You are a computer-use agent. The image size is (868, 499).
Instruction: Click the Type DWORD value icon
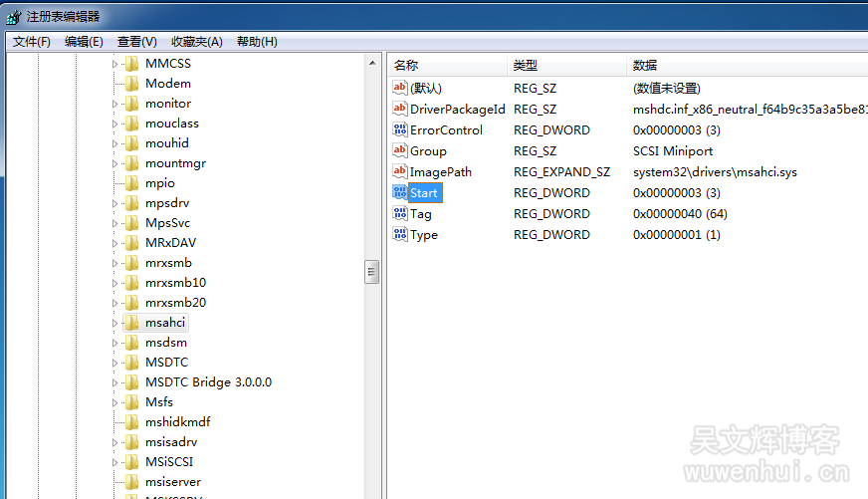click(x=400, y=235)
